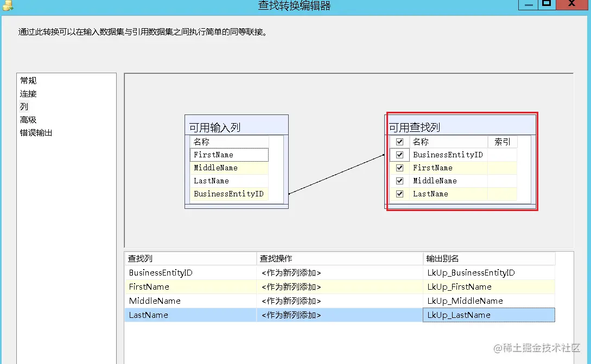
Task: Select LastName in the input columns
Action: click(x=229, y=181)
